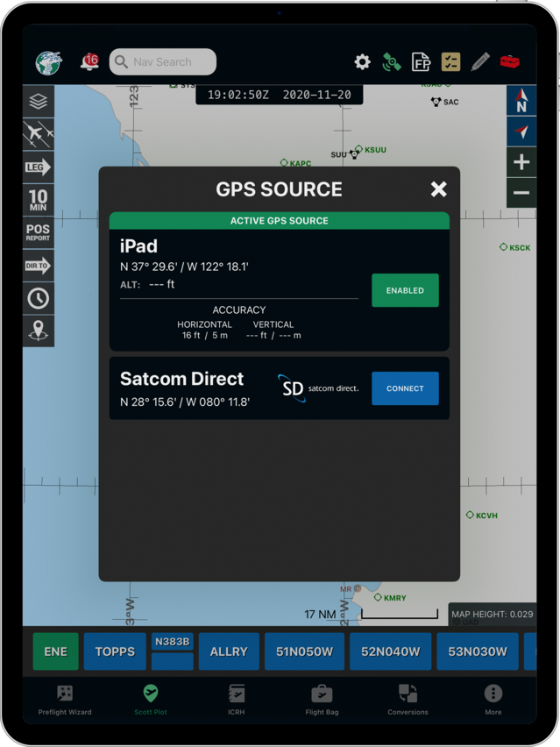Select the pencil annotation tool
Viewport: 560px width, 747px height.
click(479, 62)
